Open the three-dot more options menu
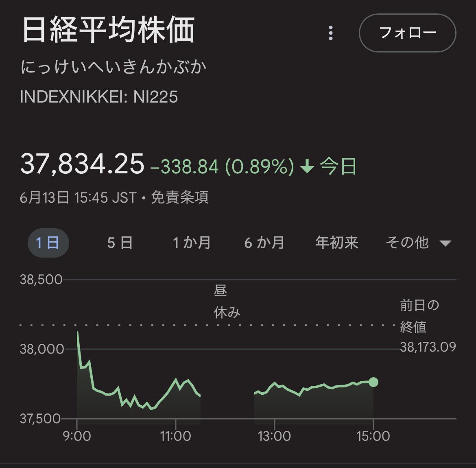 (331, 33)
